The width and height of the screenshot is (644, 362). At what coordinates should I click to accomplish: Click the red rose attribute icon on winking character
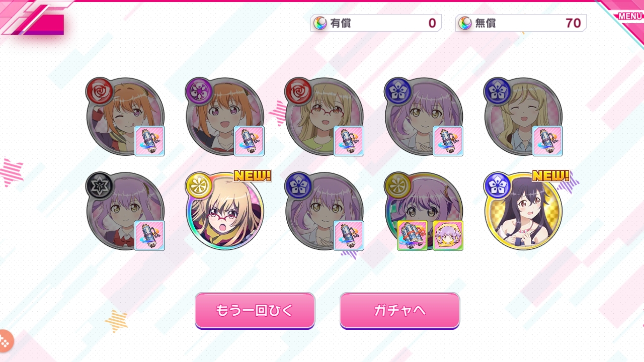tap(100, 91)
